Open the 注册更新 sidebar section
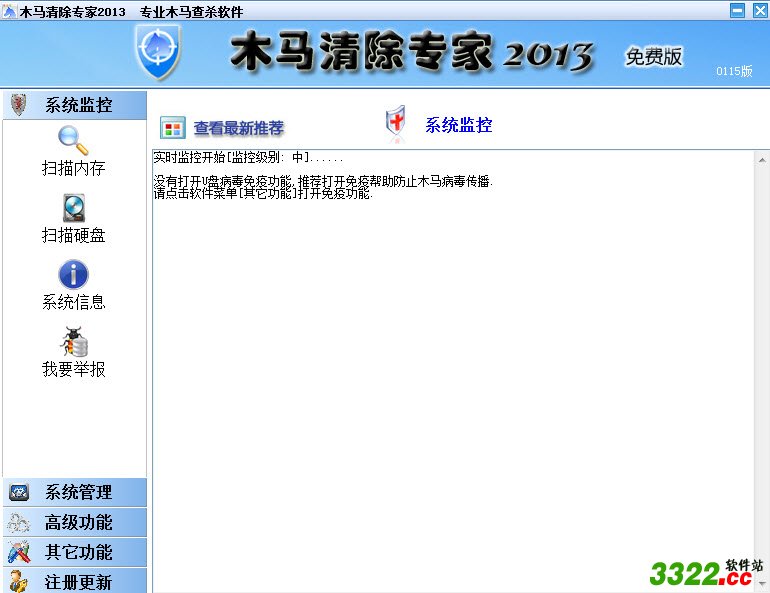Screen dimensions: 770x593 75,581
